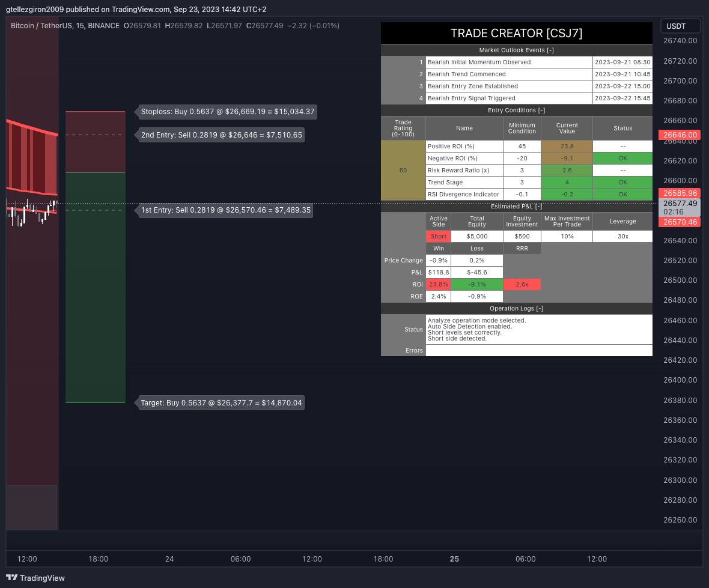Screen dimensions: 709x588
Task: Click the Trade Rating value 60 cell
Action: point(403,171)
